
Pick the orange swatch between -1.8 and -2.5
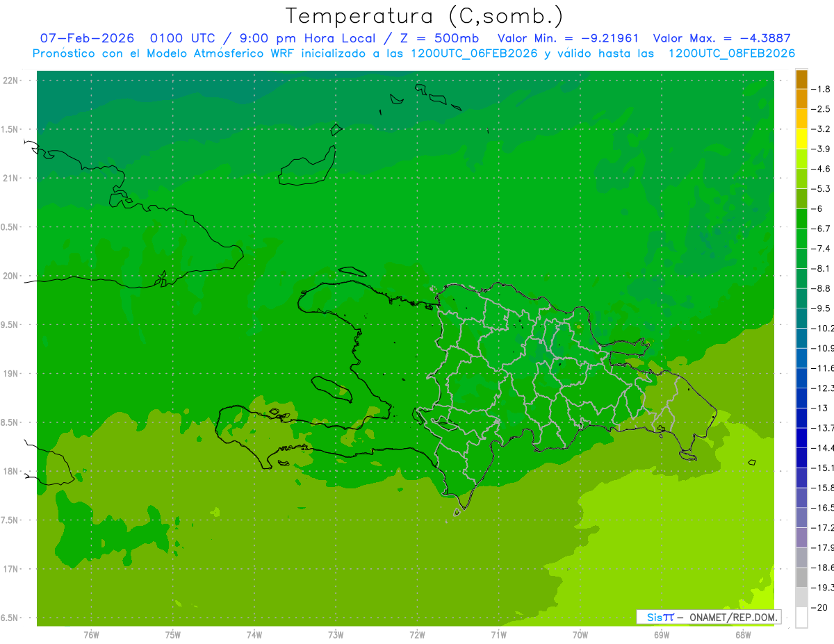tap(801, 99)
